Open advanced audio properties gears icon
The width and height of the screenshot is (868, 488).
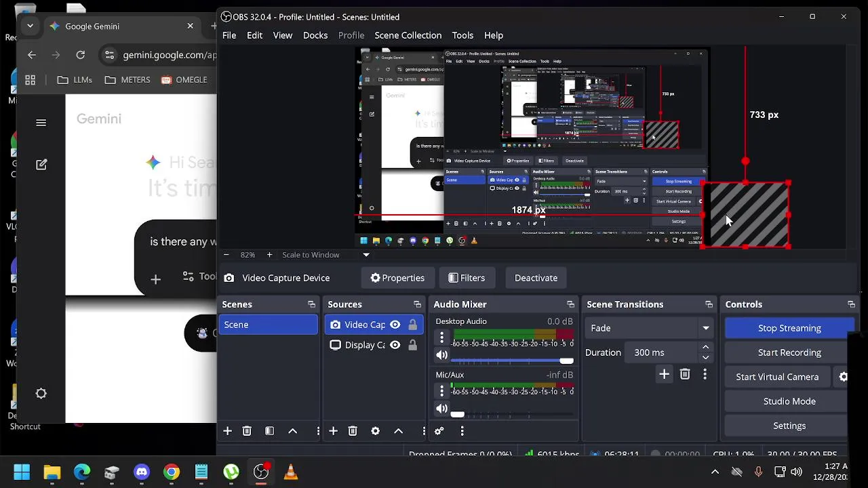(x=439, y=431)
